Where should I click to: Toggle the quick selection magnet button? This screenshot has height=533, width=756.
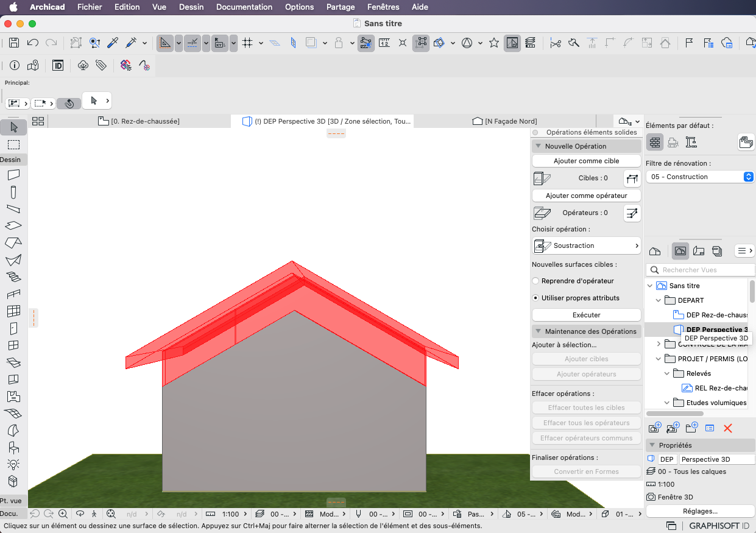click(x=69, y=103)
